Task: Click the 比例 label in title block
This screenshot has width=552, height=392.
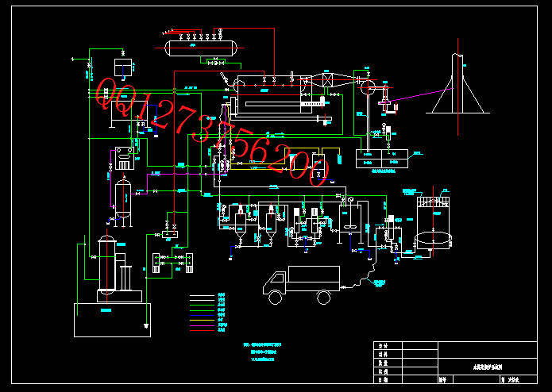Action: tap(383, 371)
